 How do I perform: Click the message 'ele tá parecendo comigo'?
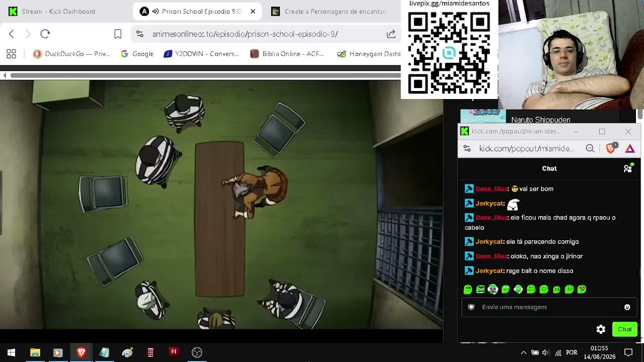click(x=542, y=242)
